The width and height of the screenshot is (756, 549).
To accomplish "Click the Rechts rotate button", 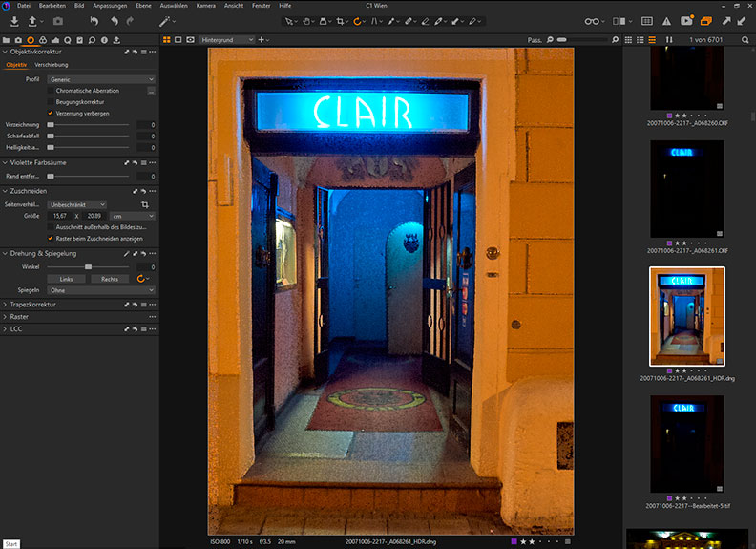I will pos(110,279).
